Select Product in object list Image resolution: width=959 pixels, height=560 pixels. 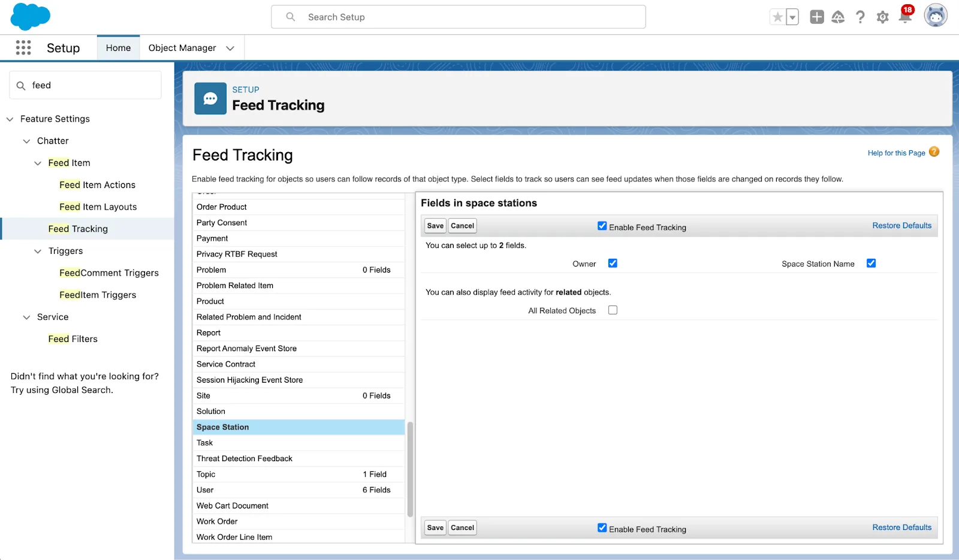pos(298,301)
